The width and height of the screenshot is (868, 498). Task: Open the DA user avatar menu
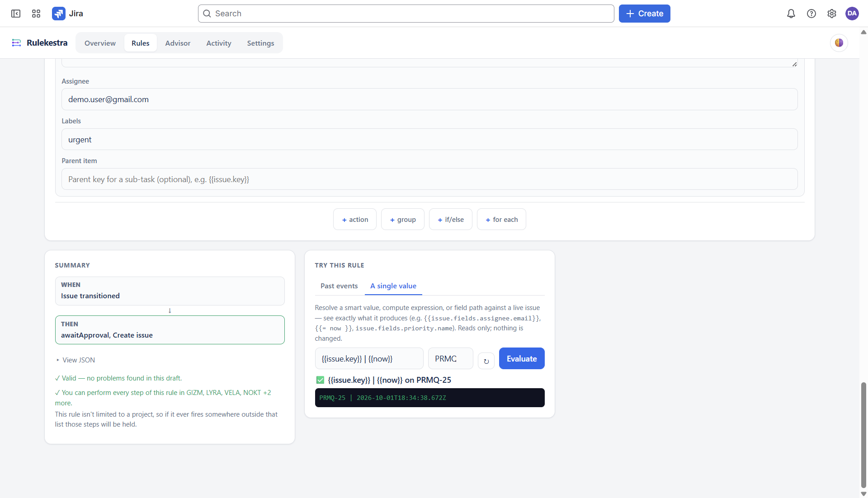(852, 14)
